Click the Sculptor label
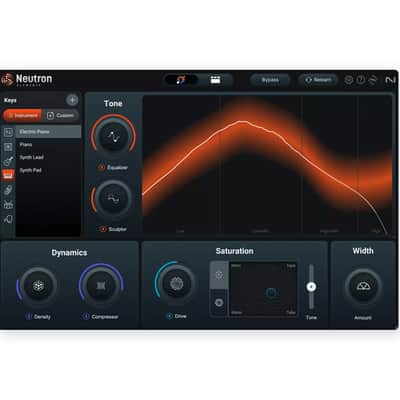The image size is (400, 400). click(117, 229)
